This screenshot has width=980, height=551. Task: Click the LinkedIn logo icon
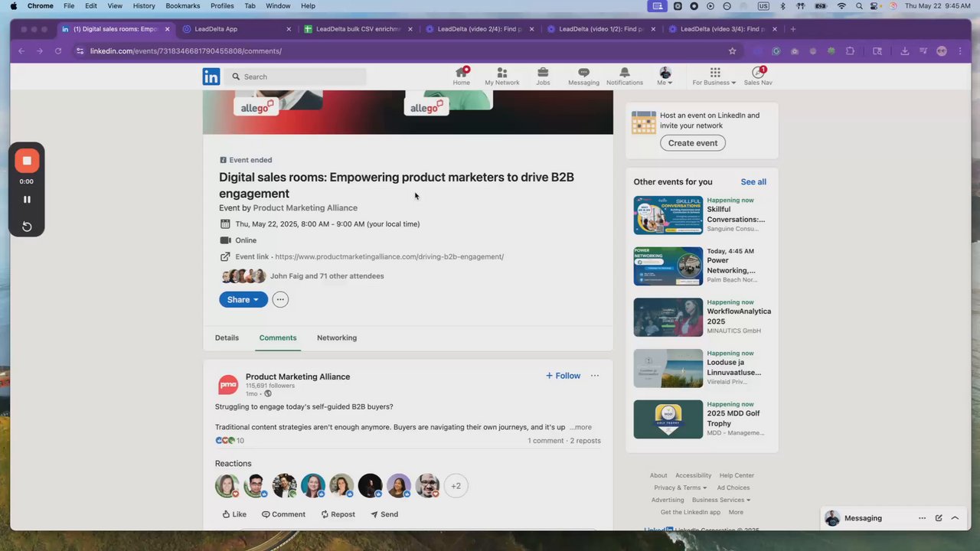(x=211, y=77)
